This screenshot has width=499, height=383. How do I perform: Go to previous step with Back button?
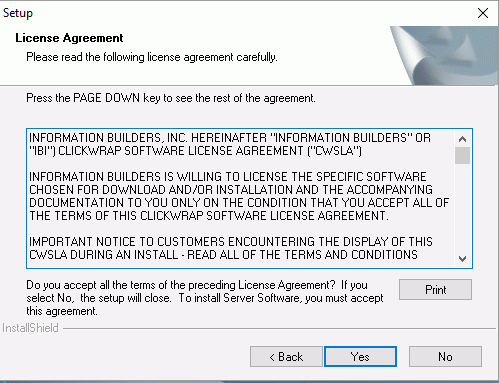click(286, 356)
